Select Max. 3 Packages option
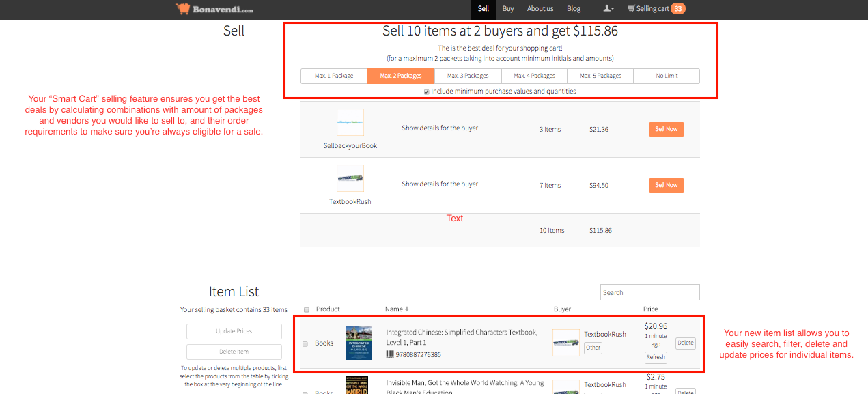Viewport: 868px width, 394px height. (468, 76)
